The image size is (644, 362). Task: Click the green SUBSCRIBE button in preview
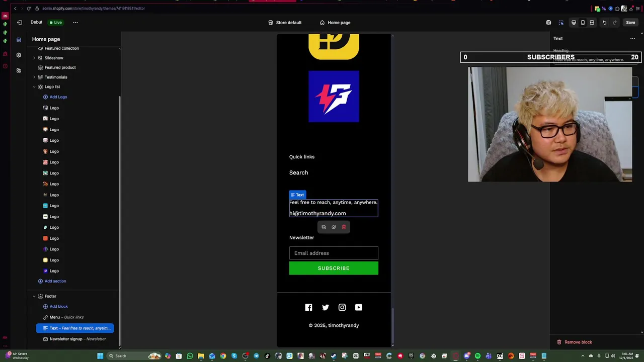coord(334,268)
